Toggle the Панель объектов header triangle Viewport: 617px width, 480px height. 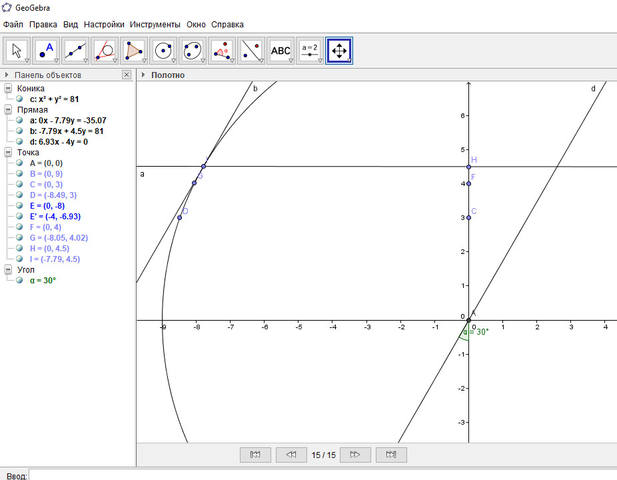6,74
